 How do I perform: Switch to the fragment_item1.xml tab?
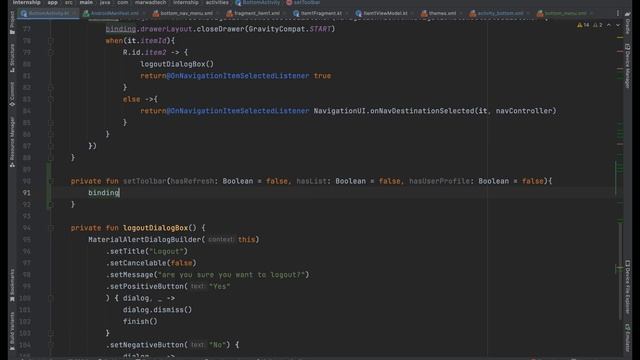pos(256,13)
